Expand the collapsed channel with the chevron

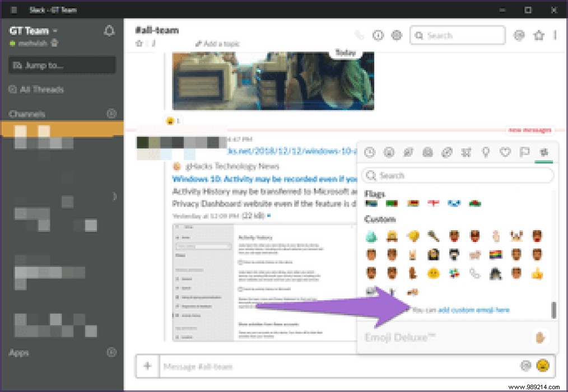115,197
